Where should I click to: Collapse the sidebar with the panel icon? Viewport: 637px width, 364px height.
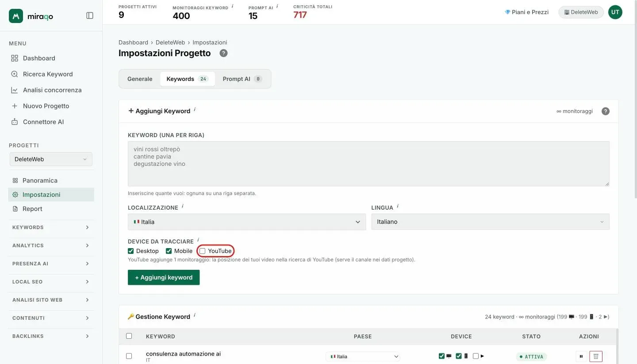click(90, 15)
